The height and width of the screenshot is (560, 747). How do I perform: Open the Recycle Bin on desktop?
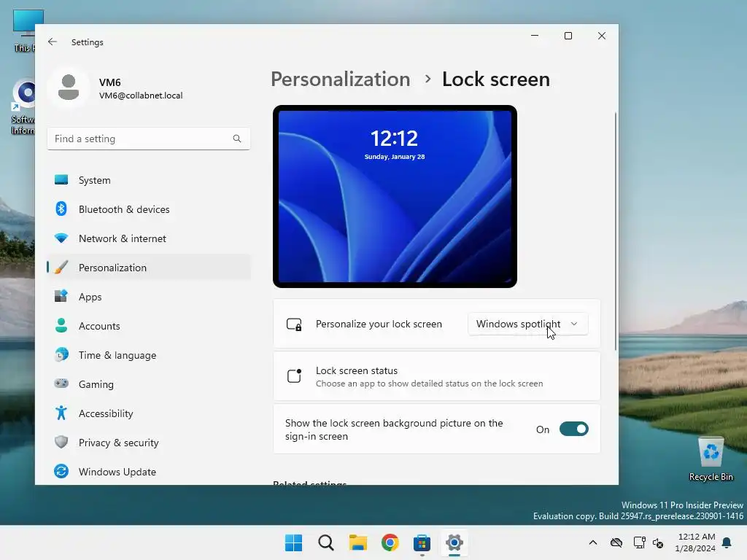coord(711,459)
